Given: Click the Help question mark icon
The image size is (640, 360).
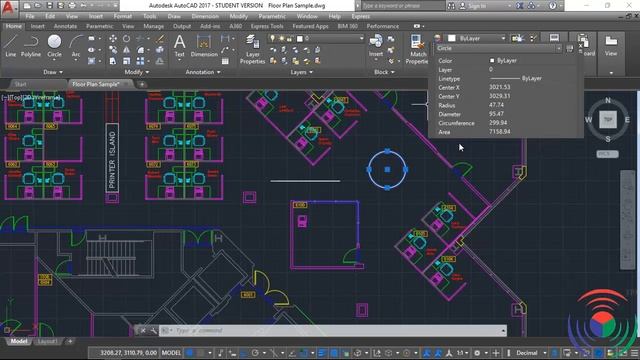Looking at the screenshot, I should [552, 6].
